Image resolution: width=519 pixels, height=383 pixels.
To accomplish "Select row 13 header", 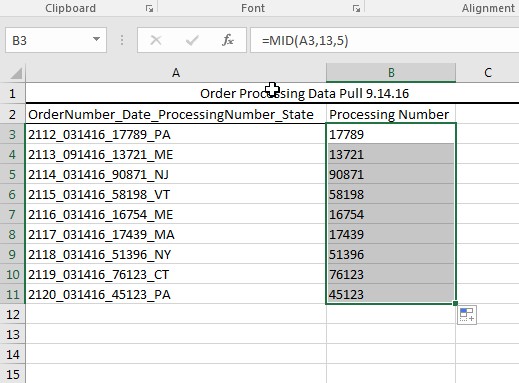I will (x=13, y=334).
